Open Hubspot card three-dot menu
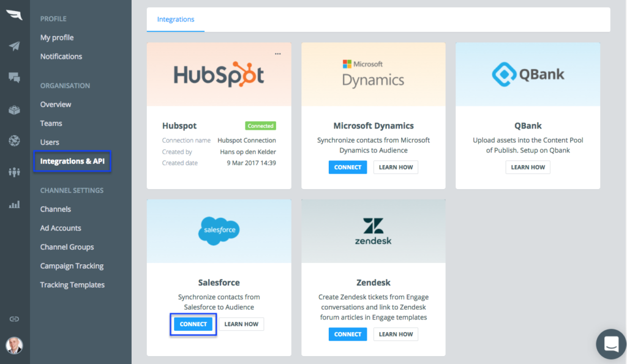Screen dimensions: 627x364 coord(277,54)
